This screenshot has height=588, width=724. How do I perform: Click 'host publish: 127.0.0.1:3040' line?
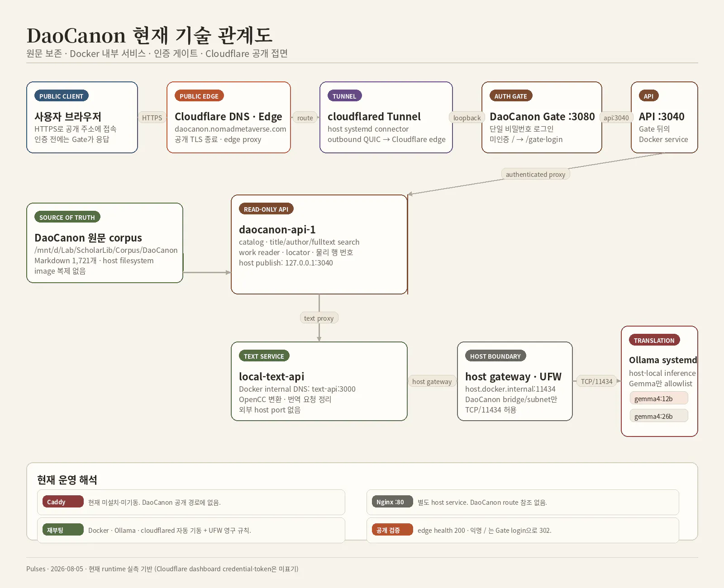286,263
